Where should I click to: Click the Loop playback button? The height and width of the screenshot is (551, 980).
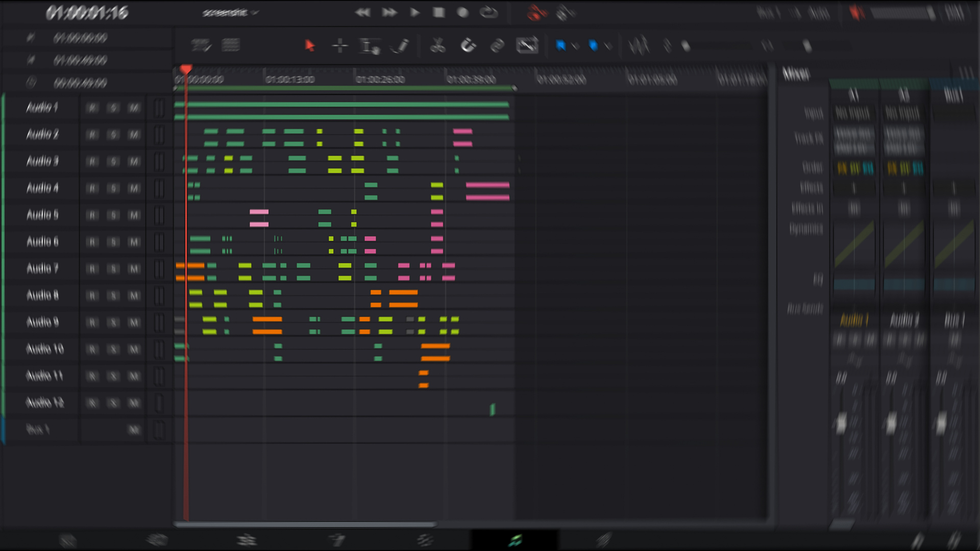(488, 12)
